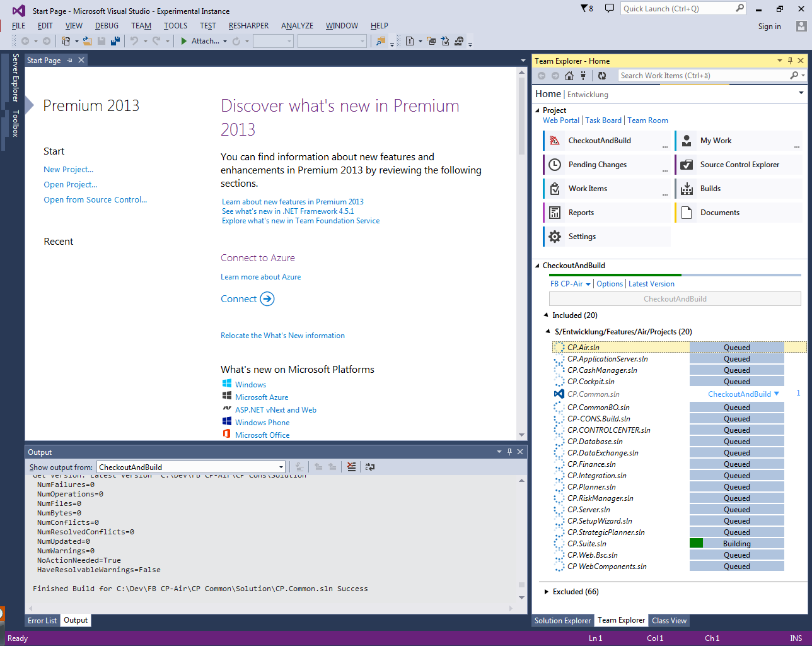Click the CheckoutAndBuild progress bar

[x=675, y=275]
